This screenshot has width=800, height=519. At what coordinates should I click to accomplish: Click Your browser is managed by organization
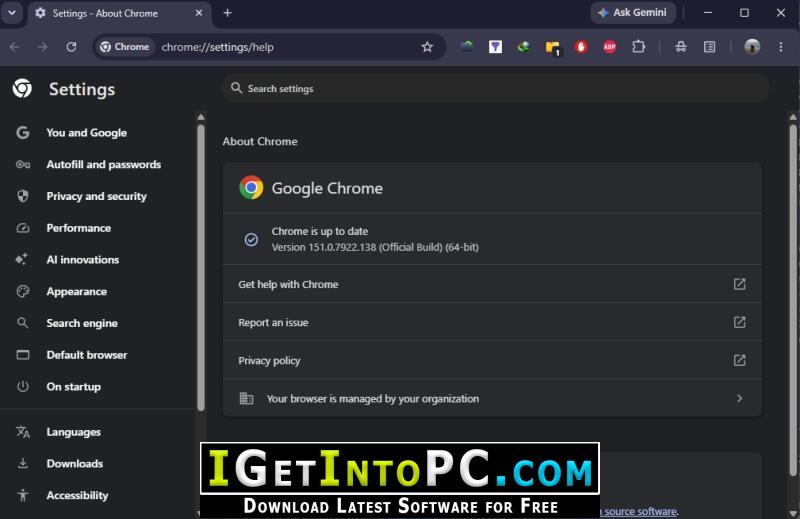(x=492, y=398)
